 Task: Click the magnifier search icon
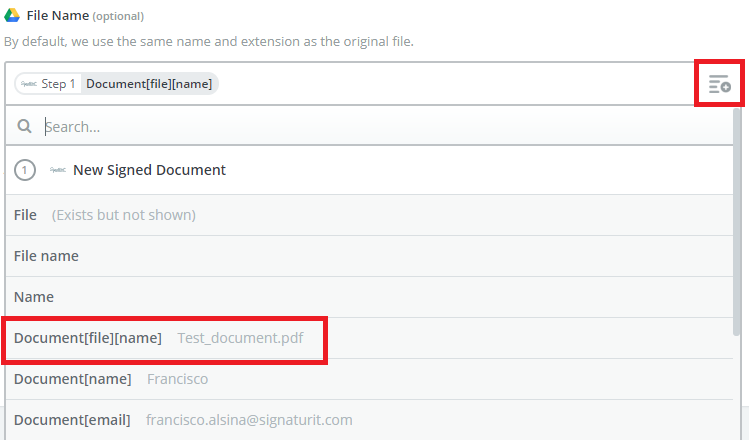pos(24,126)
